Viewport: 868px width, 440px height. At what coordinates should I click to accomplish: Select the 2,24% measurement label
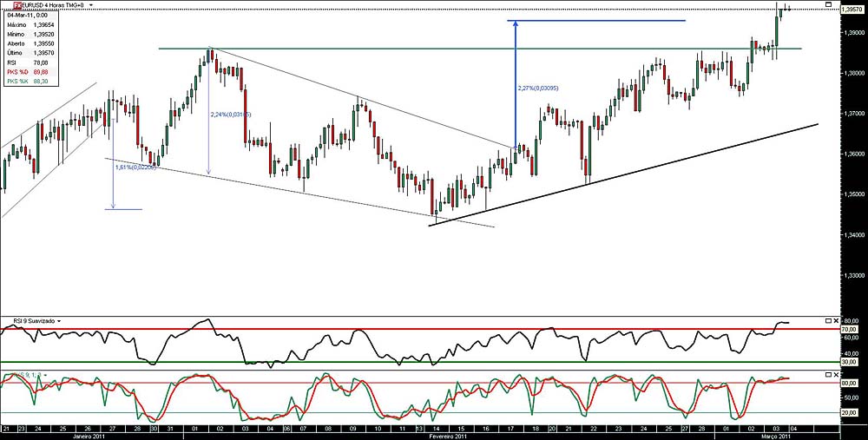pos(231,115)
